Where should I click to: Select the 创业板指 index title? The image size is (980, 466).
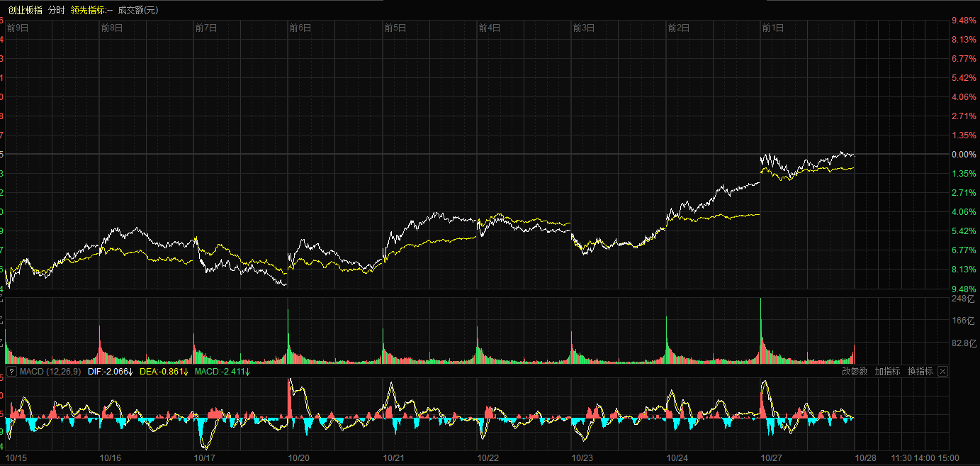coord(25,10)
